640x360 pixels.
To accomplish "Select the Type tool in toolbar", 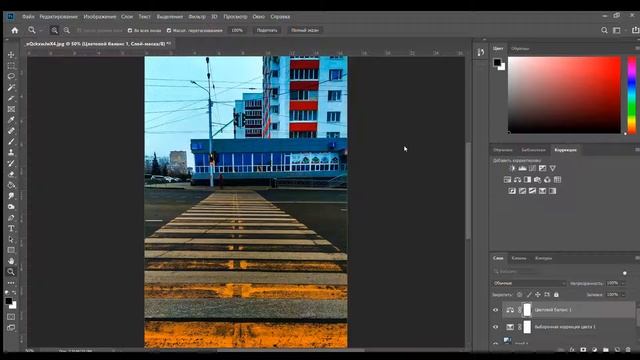I will tap(11, 229).
